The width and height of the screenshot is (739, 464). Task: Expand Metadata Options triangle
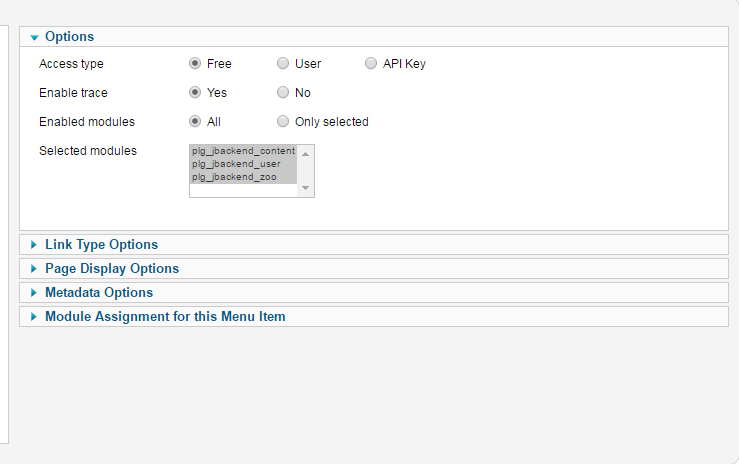click(x=33, y=293)
